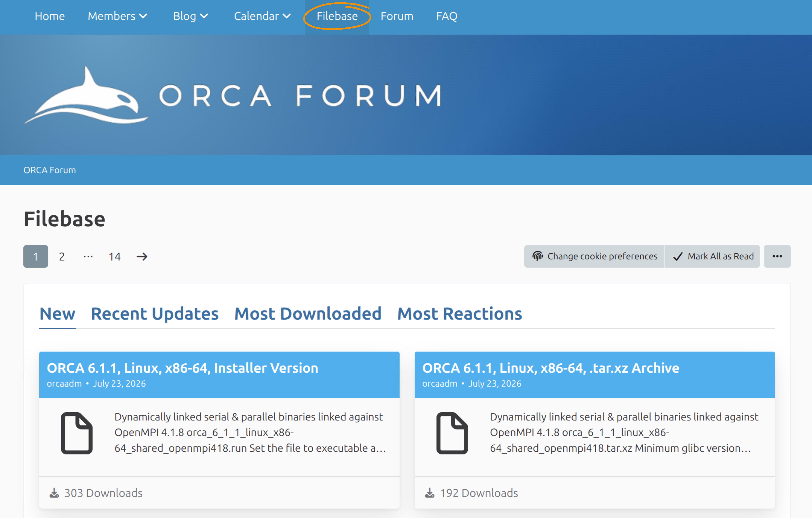Select the New tab
812x518 pixels.
pyautogui.click(x=57, y=314)
